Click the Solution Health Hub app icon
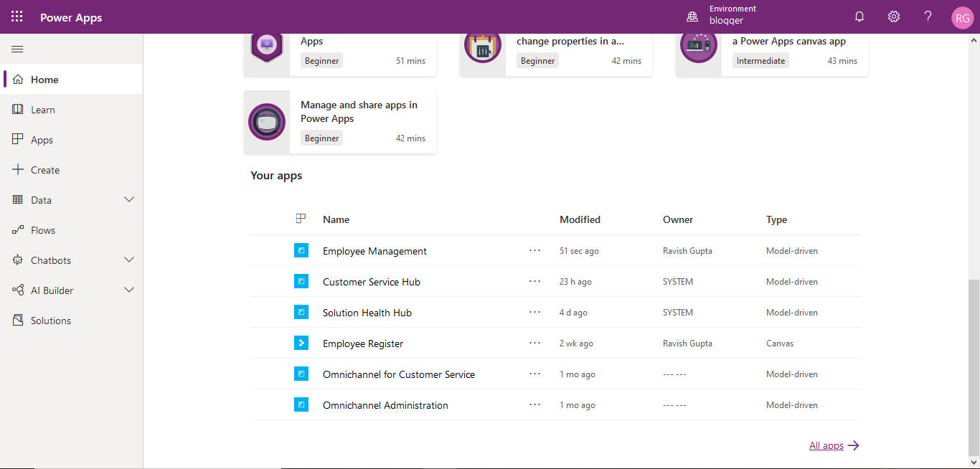This screenshot has height=469, width=980. 301,312
